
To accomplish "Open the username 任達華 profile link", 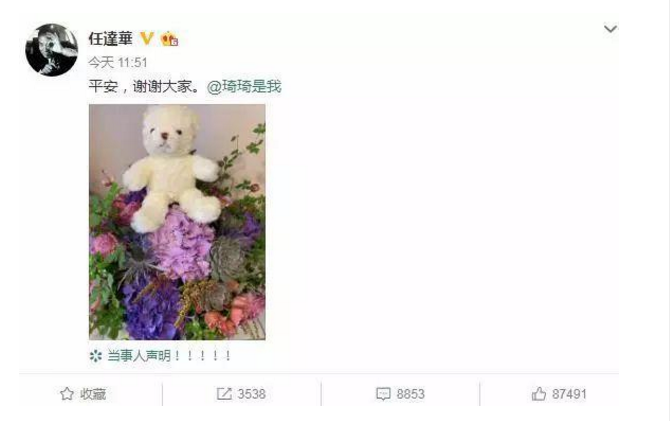I will 110,39.
